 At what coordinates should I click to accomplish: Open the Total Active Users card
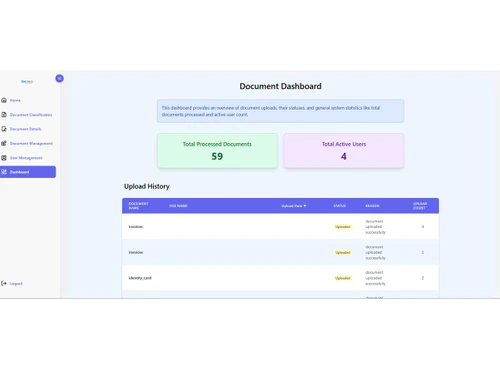[x=344, y=151]
